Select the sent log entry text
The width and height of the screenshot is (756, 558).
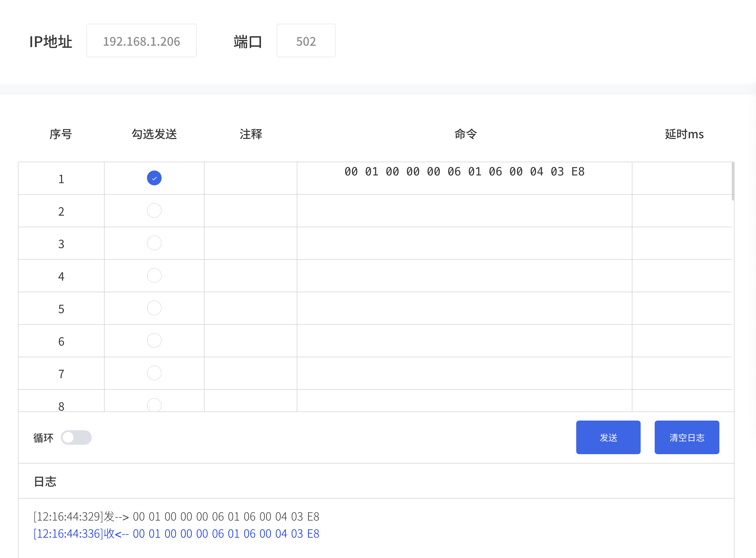(176, 517)
